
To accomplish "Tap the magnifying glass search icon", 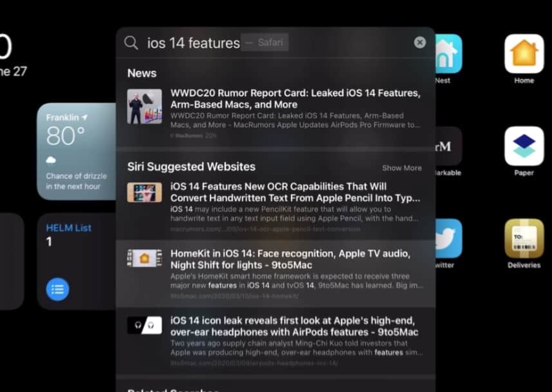I will [x=131, y=43].
